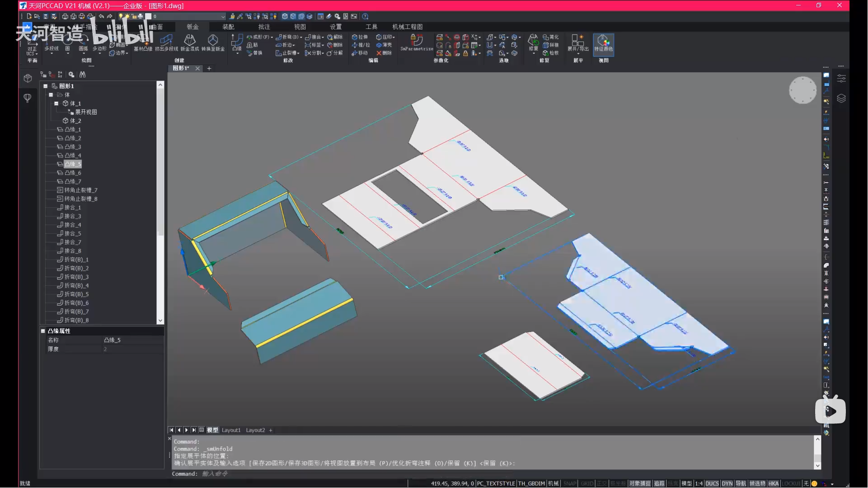Collapse the 图形1 tree root node

(x=45, y=86)
